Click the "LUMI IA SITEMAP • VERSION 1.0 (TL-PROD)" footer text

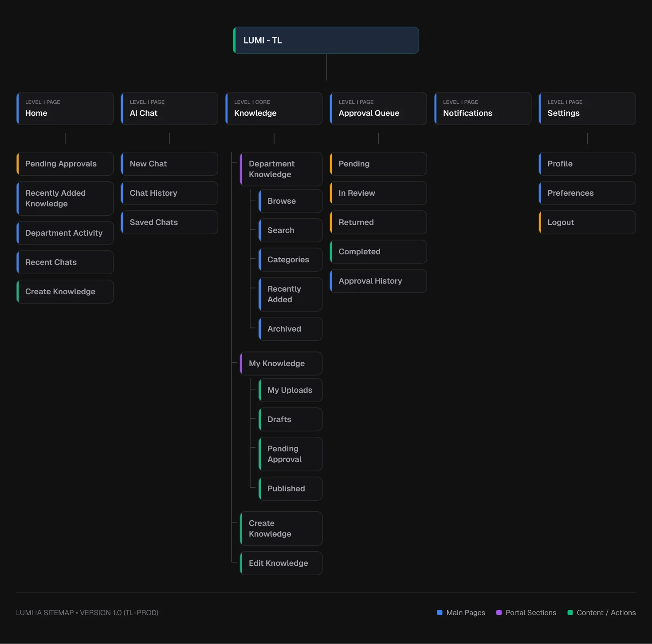[87, 612]
